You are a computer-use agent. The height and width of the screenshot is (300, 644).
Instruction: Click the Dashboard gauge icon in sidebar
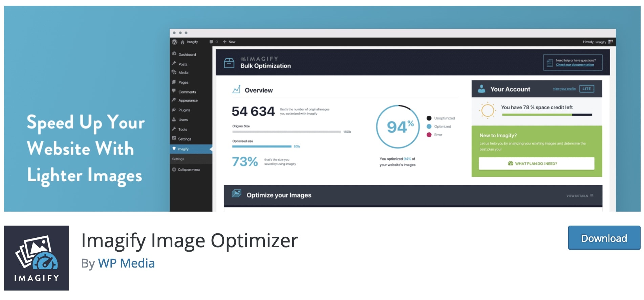coord(174,54)
